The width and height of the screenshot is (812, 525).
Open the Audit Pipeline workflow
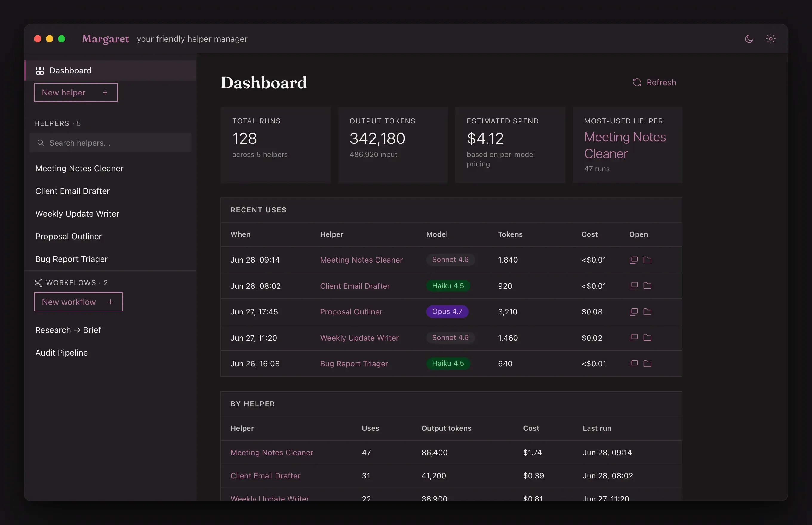point(61,353)
